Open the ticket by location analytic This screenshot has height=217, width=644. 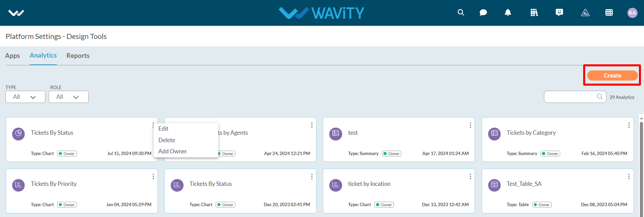pyautogui.click(x=369, y=184)
